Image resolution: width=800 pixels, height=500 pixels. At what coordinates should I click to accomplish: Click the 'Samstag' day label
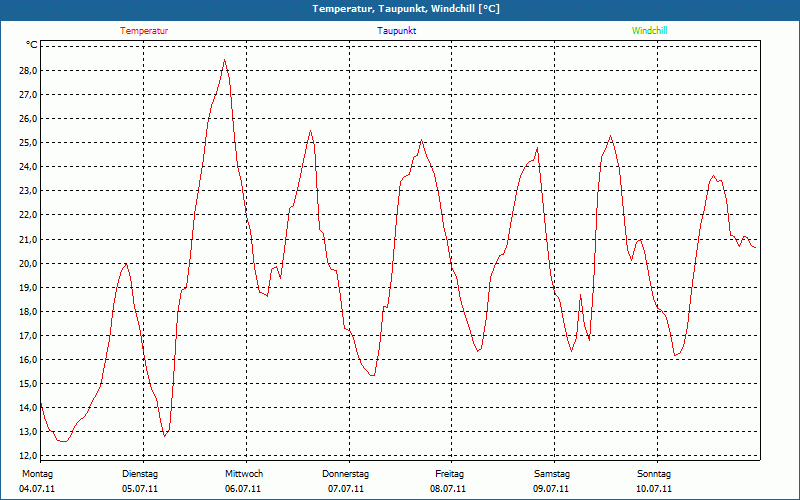coord(552,474)
